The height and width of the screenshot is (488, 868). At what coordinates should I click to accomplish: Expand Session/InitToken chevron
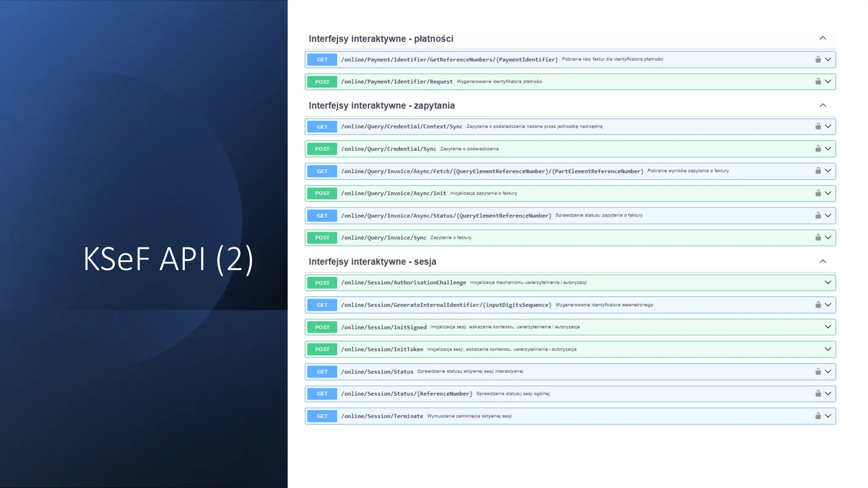(x=828, y=349)
